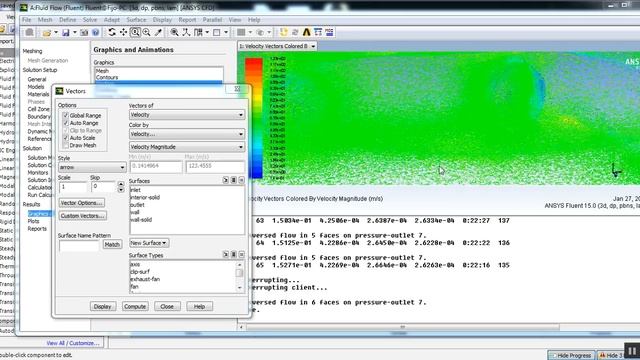Click the translucent sphere toolbar icon
Screen dimensions: 640x360
pos(260,32)
